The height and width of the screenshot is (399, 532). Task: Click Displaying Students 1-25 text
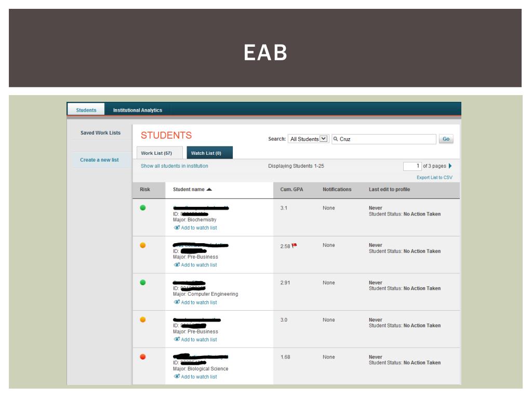[x=296, y=166]
